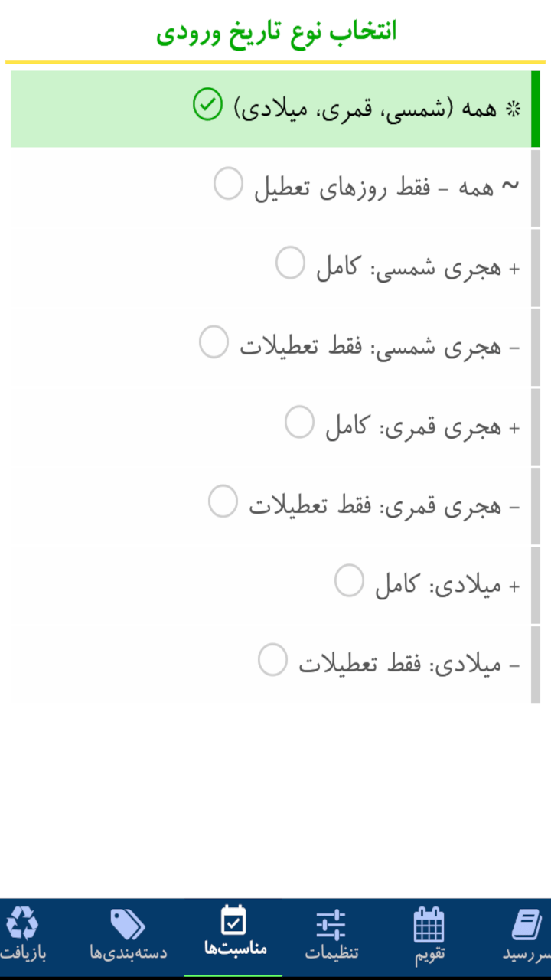Tap the calendar grid icon (تقویم)
This screenshot has height=980, width=551.
point(429,925)
